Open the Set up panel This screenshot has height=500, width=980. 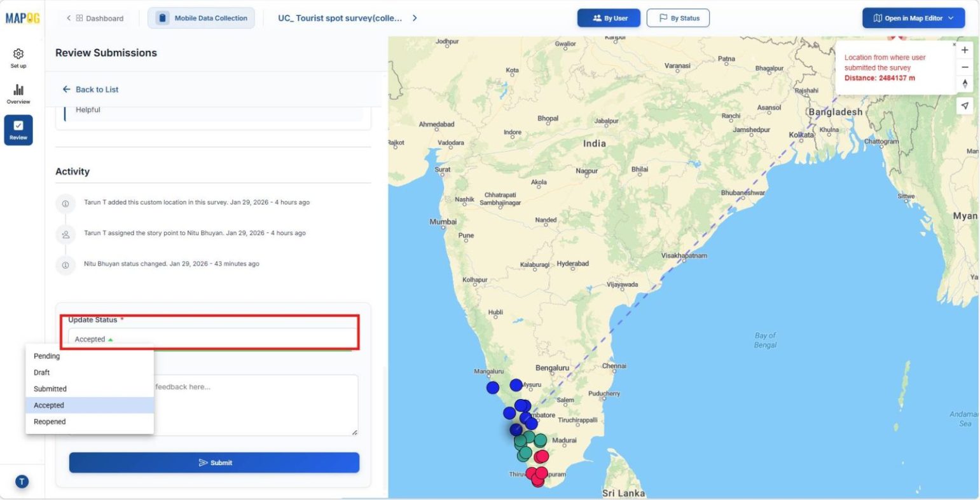click(x=18, y=58)
